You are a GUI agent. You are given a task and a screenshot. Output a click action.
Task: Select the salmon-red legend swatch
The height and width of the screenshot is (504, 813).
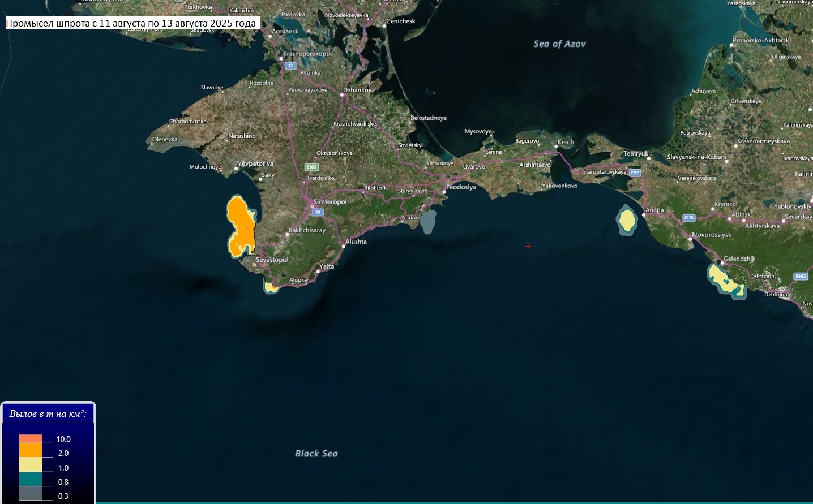point(31,438)
